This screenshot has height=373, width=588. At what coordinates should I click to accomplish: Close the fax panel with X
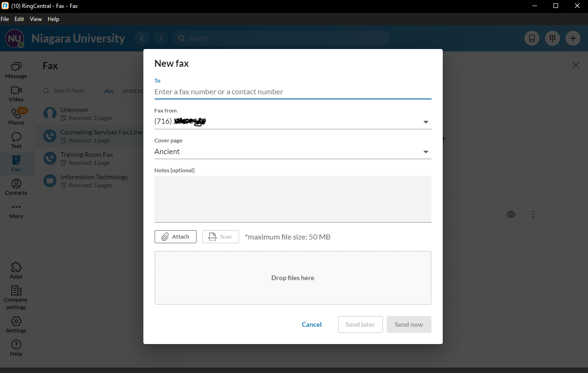576,65
